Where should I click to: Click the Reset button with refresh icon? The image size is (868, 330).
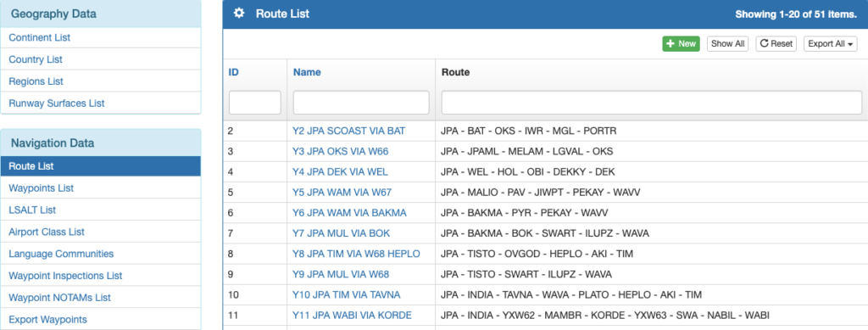(776, 44)
